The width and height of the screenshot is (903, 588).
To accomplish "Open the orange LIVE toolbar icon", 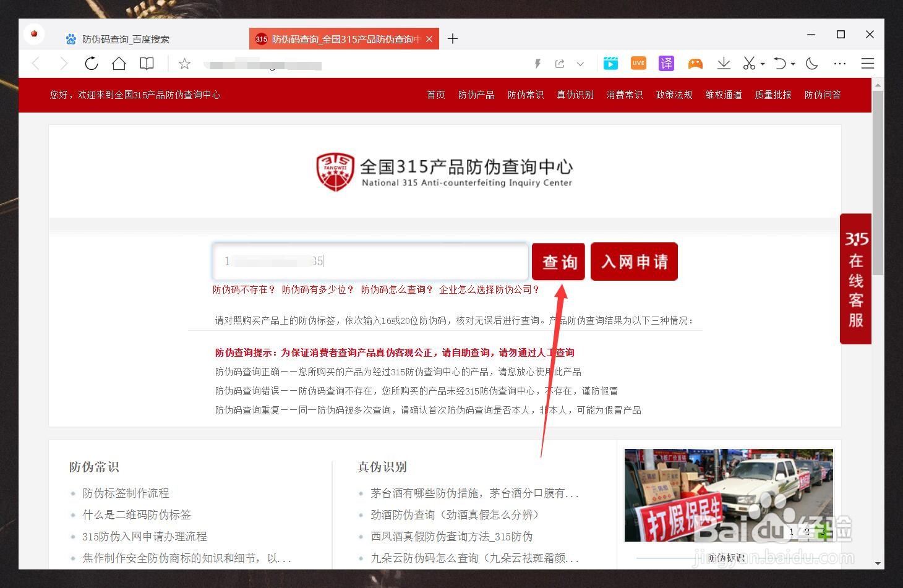I will point(638,63).
